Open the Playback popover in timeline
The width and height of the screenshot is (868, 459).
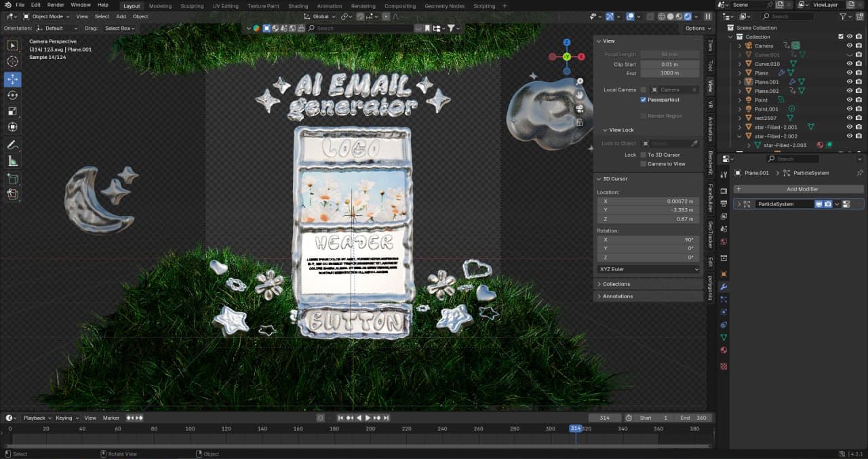point(37,418)
